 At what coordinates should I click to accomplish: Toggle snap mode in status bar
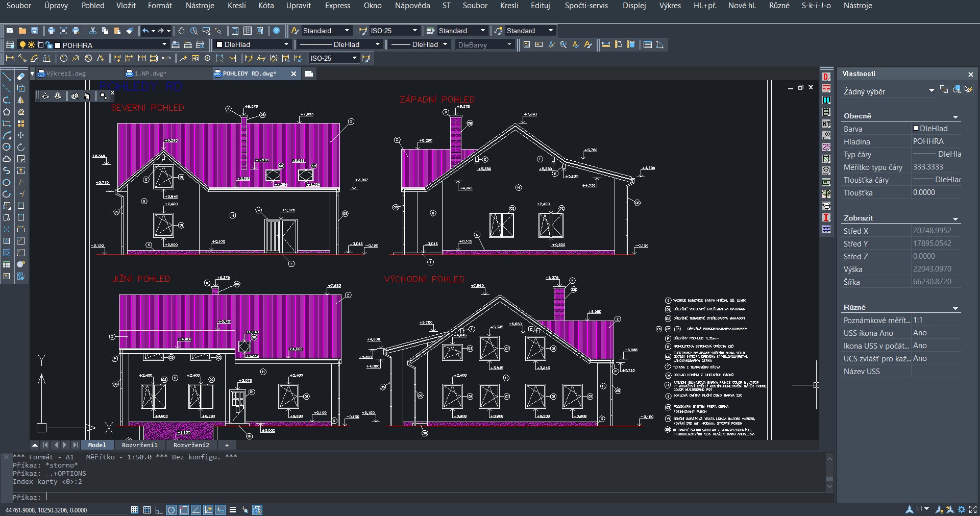pos(147,509)
